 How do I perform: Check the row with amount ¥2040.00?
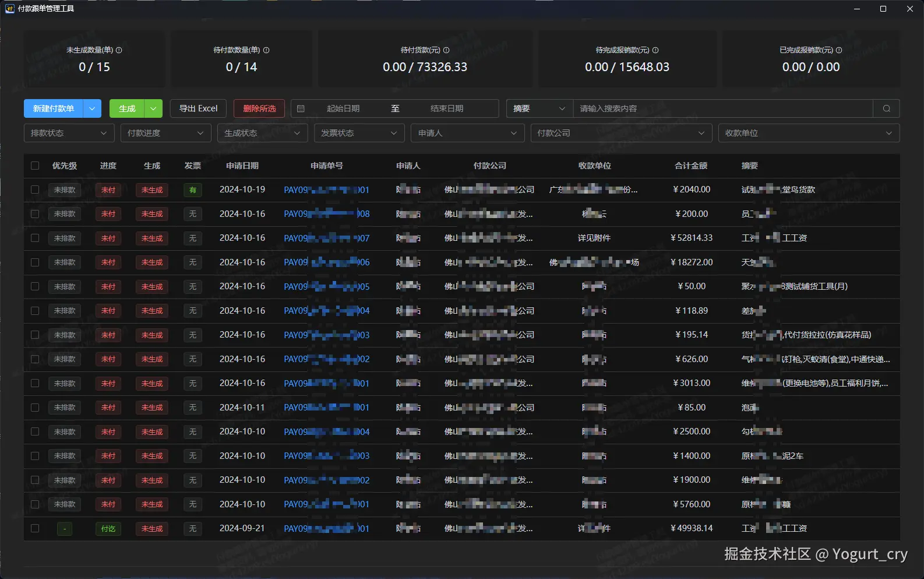pos(35,190)
